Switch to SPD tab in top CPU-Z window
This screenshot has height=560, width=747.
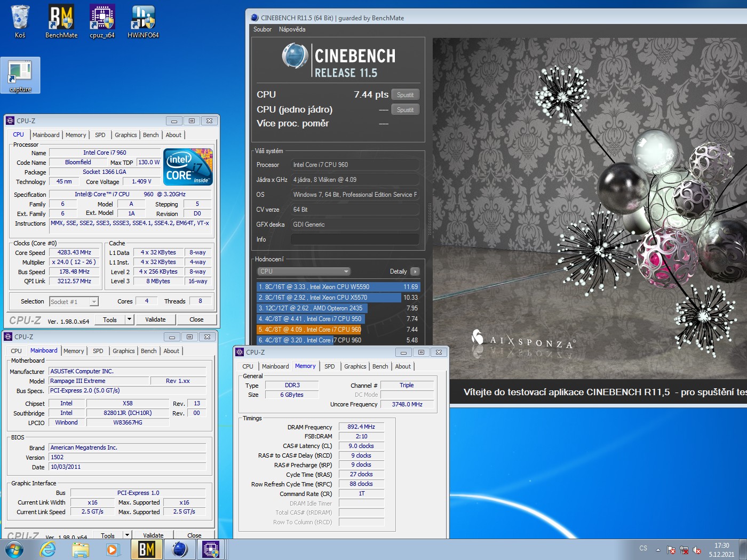coord(100,135)
